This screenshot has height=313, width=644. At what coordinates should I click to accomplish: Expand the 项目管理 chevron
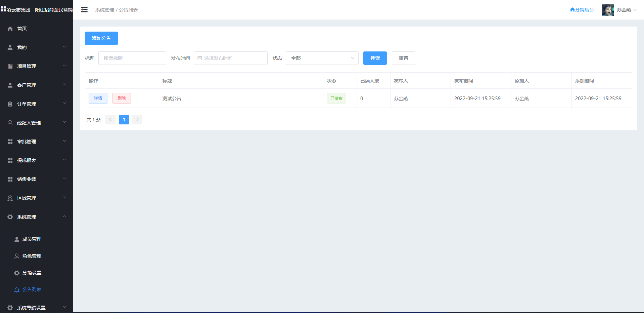64,66
